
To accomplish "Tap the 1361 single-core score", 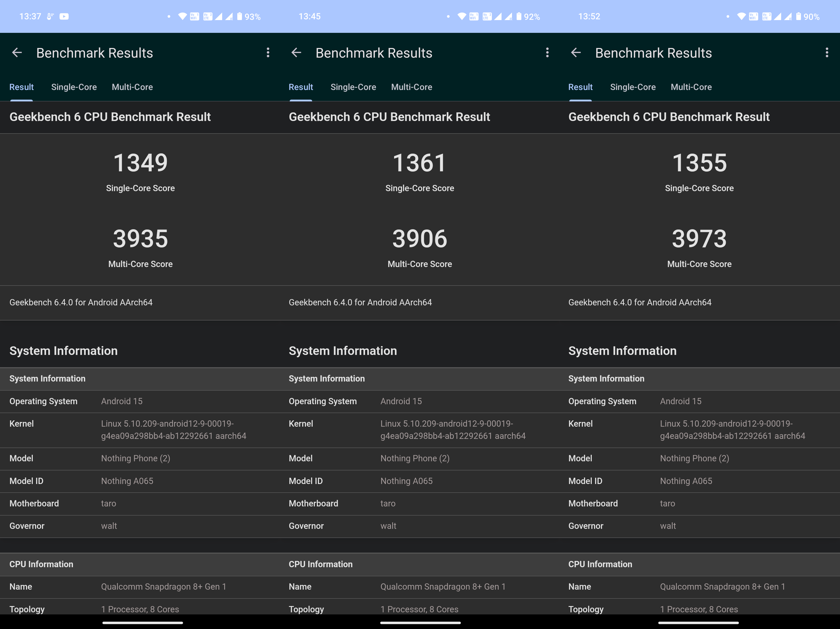I will tap(420, 163).
